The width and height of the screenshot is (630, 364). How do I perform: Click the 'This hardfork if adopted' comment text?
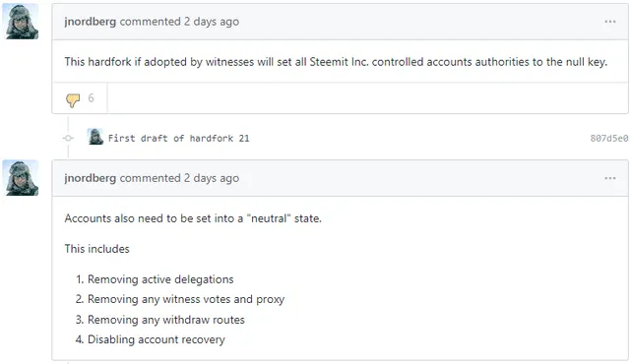[336, 62]
